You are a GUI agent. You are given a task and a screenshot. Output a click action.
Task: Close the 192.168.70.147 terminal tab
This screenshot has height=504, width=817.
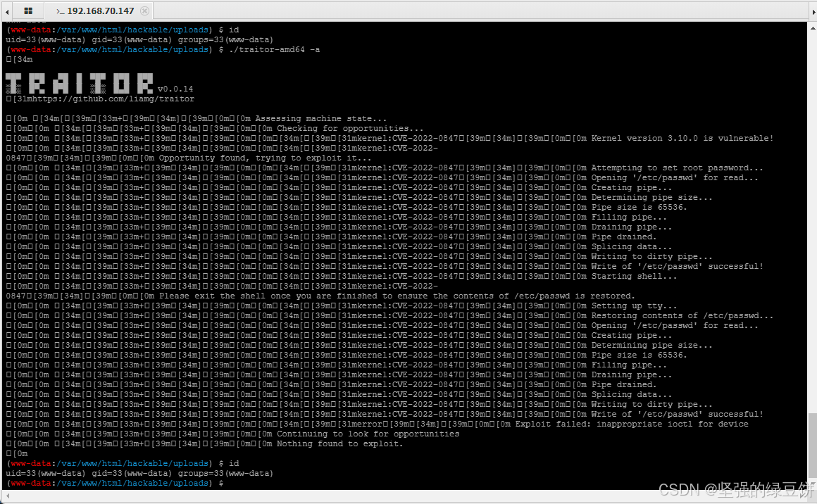click(x=145, y=11)
